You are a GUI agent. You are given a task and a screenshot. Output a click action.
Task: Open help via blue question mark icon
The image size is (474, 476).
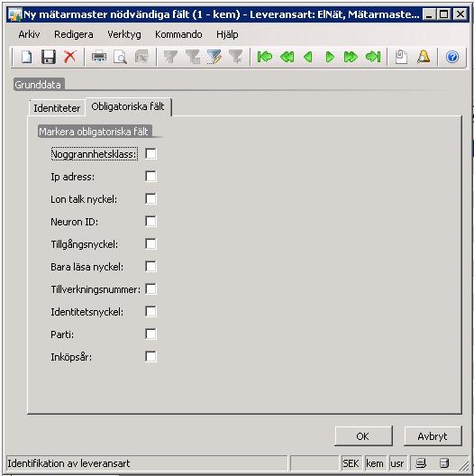tap(452, 57)
